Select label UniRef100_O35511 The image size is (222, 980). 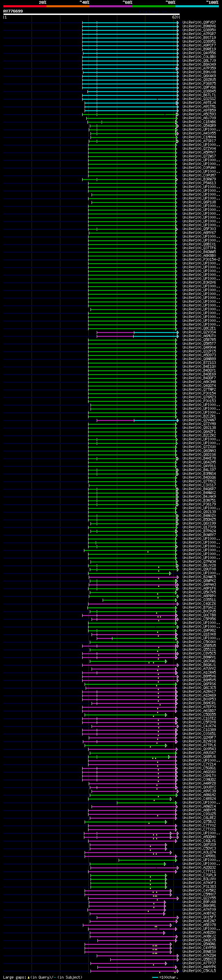point(199,600)
